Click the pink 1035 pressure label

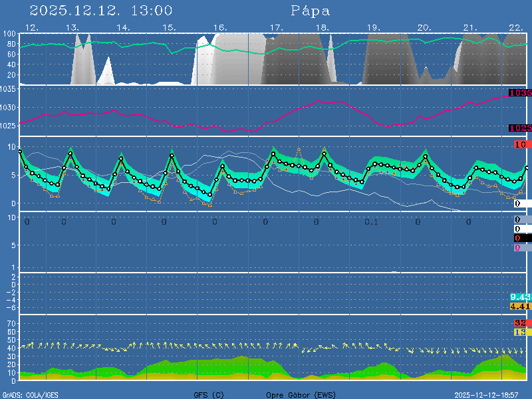coord(519,93)
